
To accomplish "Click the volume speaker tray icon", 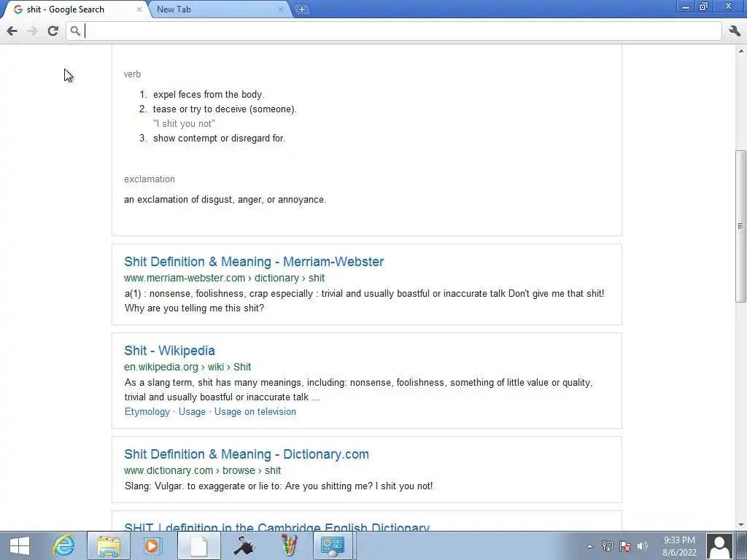I will (x=643, y=546).
